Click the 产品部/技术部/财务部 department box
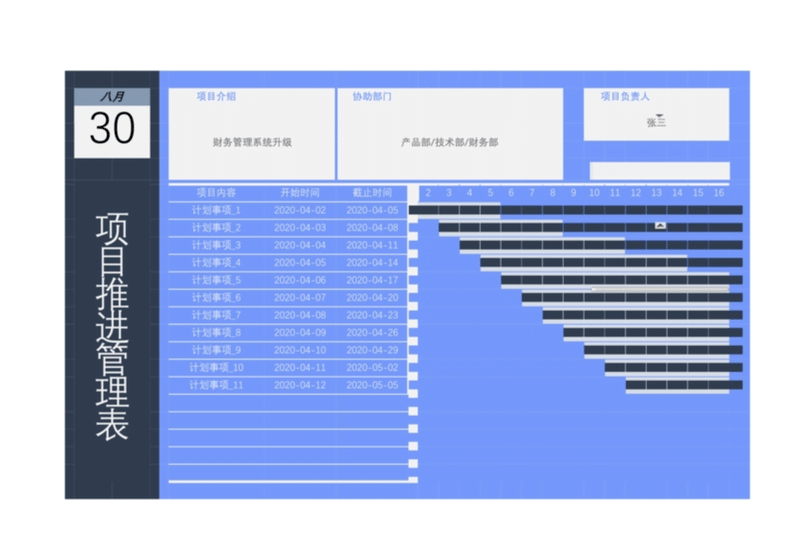Viewport: 800px width, 553px height. 449,142
